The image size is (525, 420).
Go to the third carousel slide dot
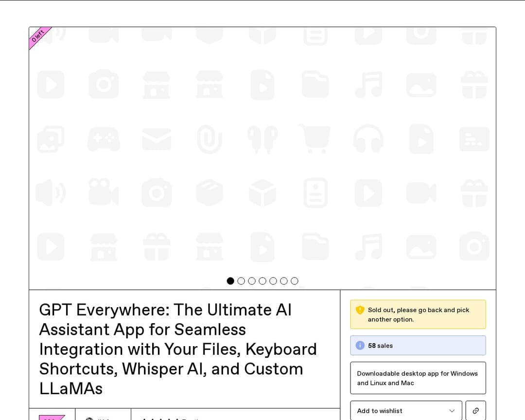252,281
